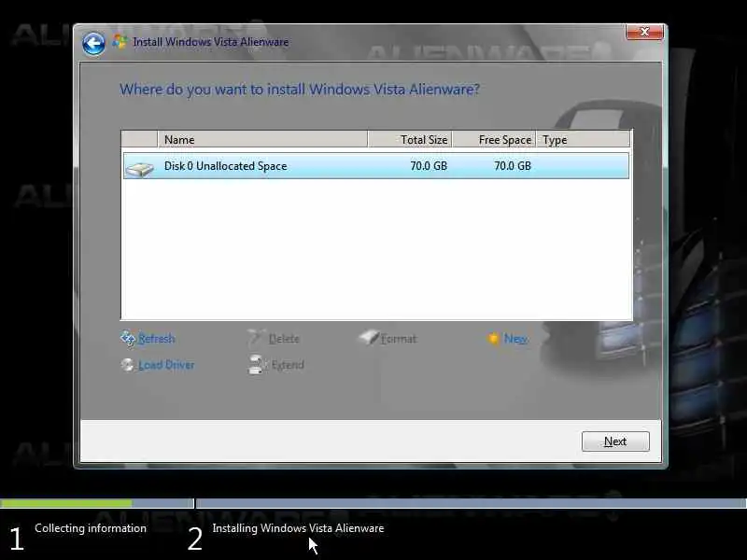This screenshot has width=747, height=560.
Task: Click the Next button
Action: click(x=615, y=441)
